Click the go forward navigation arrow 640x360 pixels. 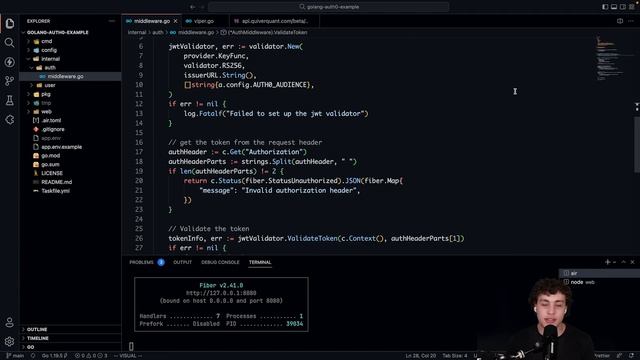[x=202, y=7]
